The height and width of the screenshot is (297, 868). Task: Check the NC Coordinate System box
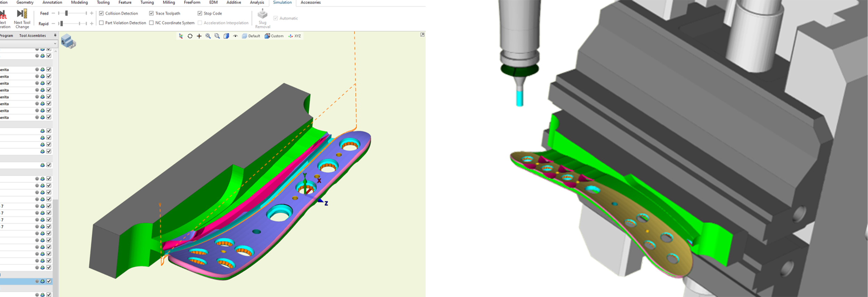(151, 23)
